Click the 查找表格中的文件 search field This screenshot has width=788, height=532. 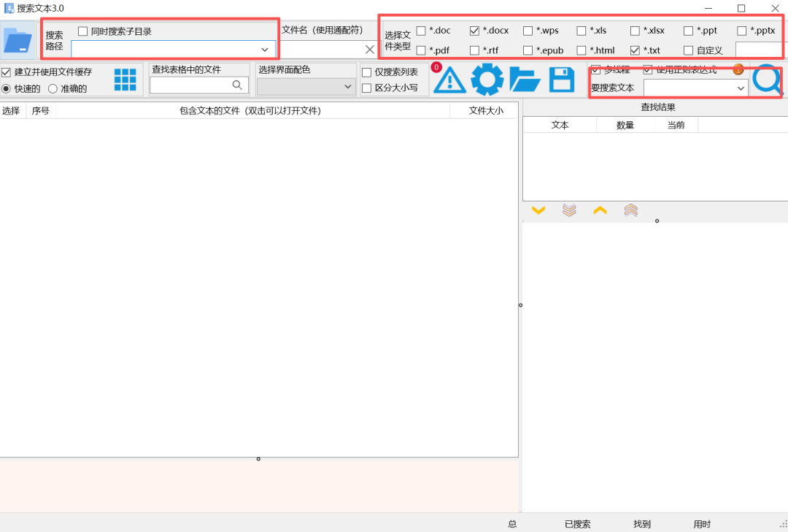coord(191,85)
